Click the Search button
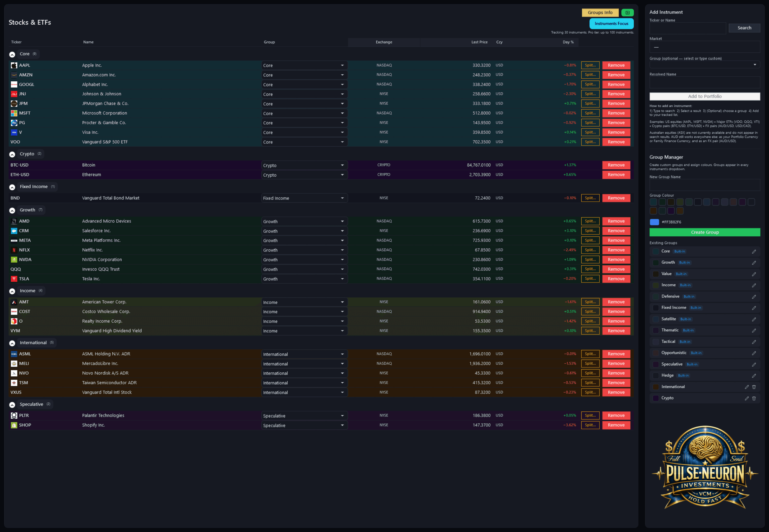 744,28
